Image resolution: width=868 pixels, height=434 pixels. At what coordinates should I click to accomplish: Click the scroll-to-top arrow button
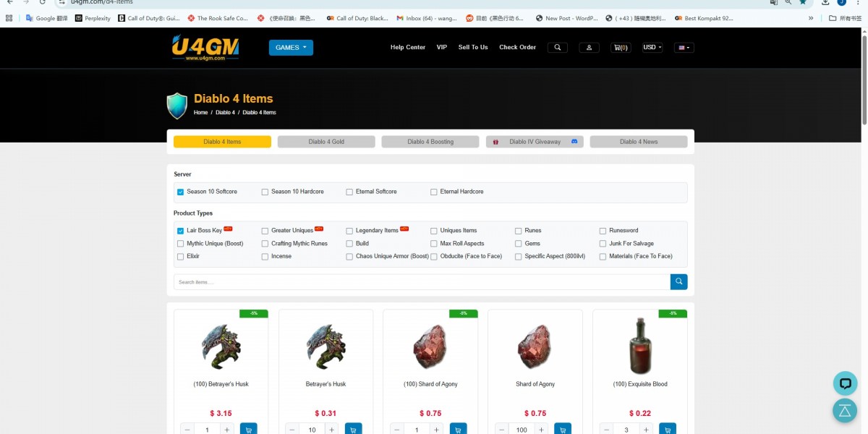pyautogui.click(x=845, y=410)
